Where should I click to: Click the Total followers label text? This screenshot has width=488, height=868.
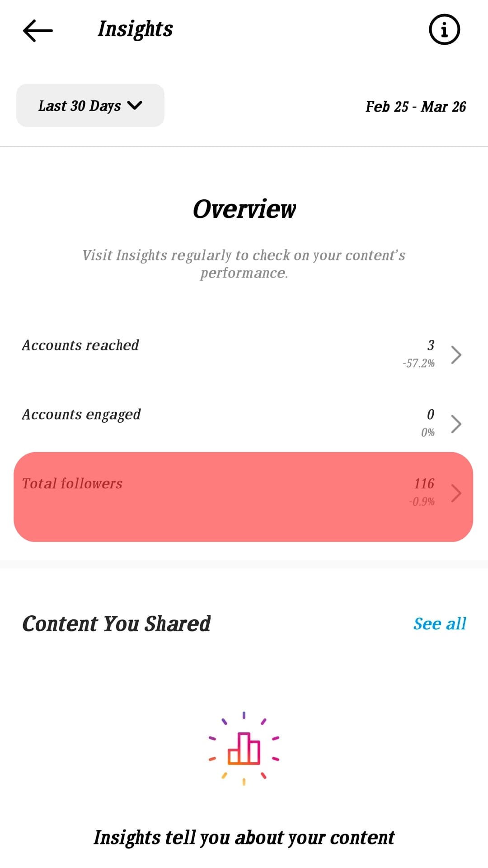72,483
